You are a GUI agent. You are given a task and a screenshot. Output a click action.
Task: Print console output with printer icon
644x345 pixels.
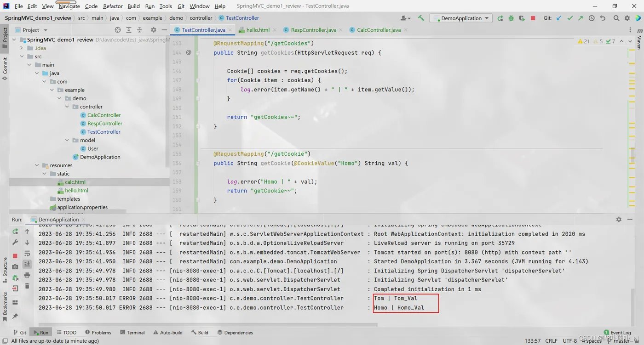[27, 275]
